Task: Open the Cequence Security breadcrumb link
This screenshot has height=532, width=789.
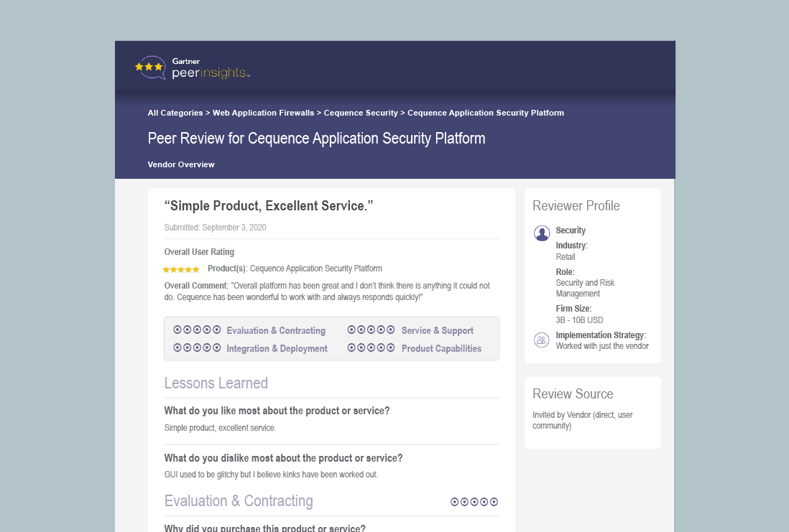Action: (x=361, y=113)
